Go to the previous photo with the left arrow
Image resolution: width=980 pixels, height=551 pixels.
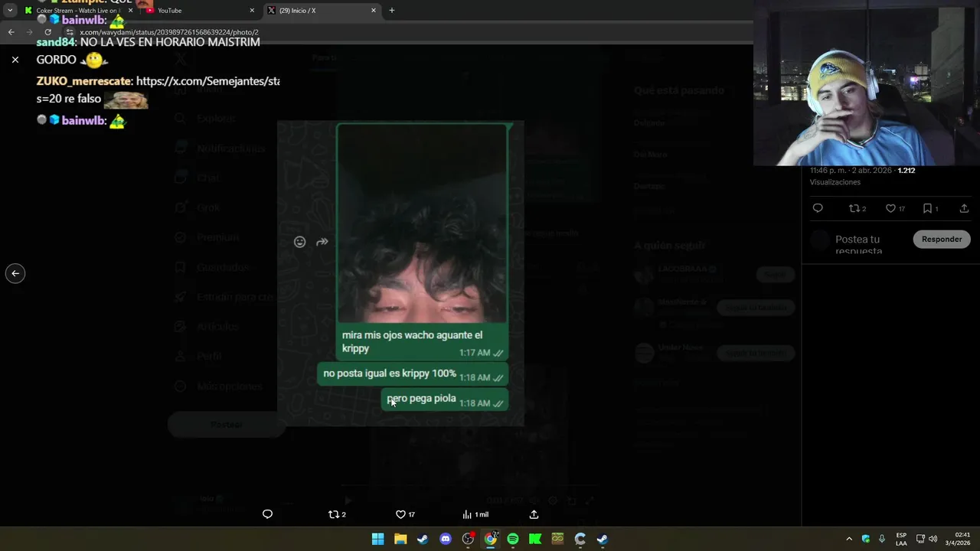click(x=15, y=273)
